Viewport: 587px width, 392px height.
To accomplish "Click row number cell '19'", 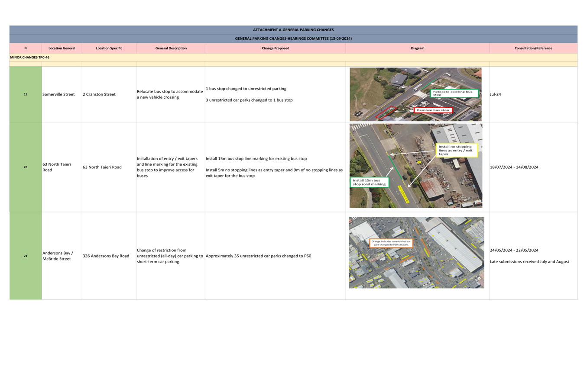I will [26, 94].
